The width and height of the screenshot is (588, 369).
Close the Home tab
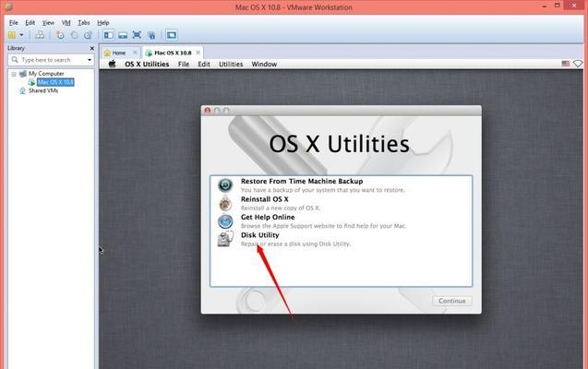(x=135, y=53)
